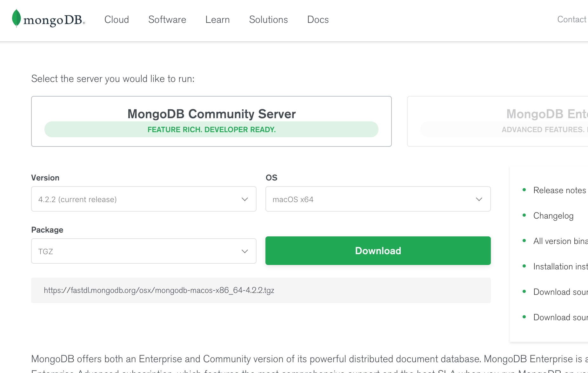Screen dimensions: 588x373
Task: Expand the Package dropdown chevron
Action: (x=244, y=251)
